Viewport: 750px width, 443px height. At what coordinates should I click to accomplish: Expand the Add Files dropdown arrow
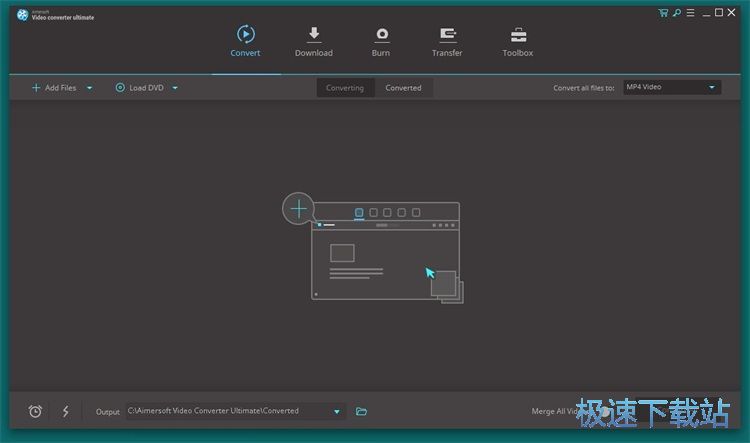pyautogui.click(x=89, y=88)
